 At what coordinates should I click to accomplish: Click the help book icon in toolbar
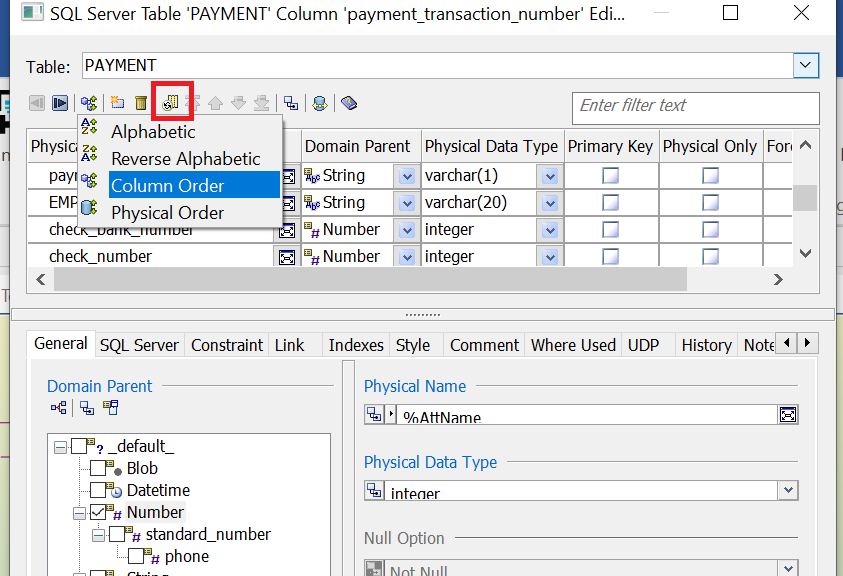pyautogui.click(x=348, y=103)
